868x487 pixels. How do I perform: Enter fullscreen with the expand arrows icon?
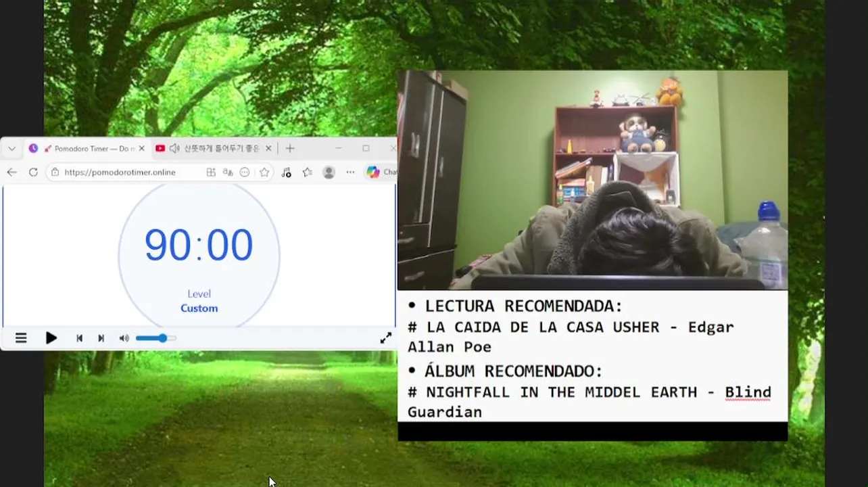coord(385,338)
